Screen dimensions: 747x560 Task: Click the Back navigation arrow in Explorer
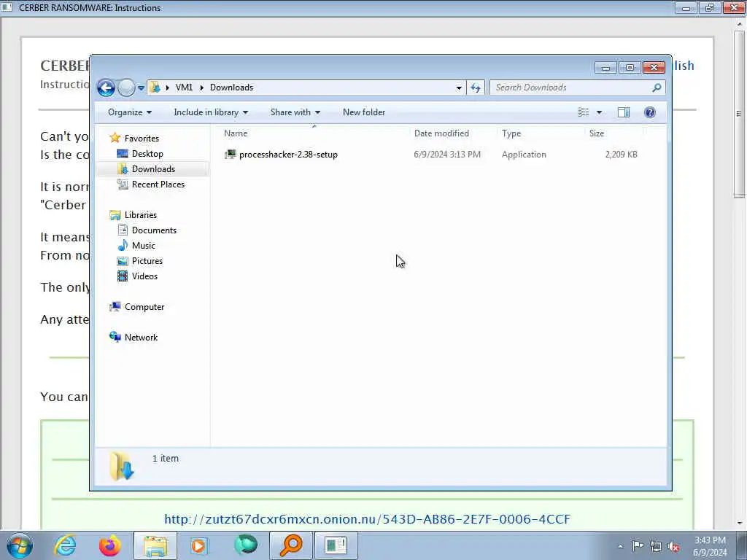coord(106,87)
